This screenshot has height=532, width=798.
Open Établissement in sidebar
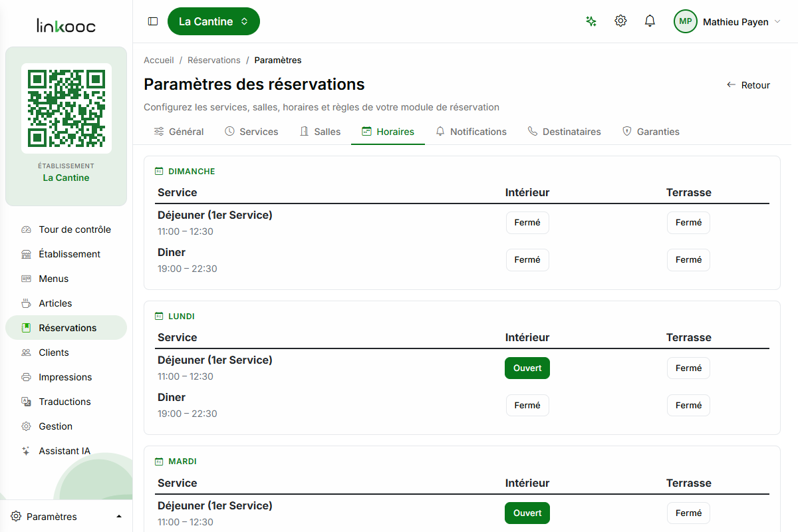66,254
